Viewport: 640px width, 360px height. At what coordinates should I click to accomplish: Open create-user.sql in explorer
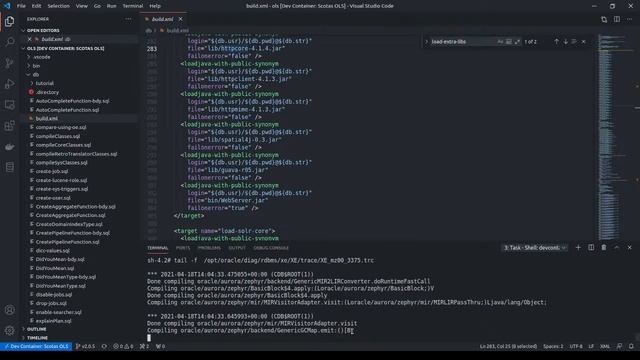(53, 198)
